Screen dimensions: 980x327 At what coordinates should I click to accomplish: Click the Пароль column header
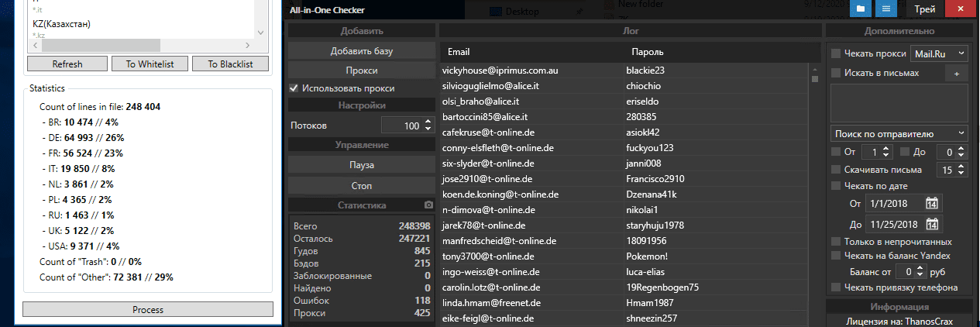[647, 52]
